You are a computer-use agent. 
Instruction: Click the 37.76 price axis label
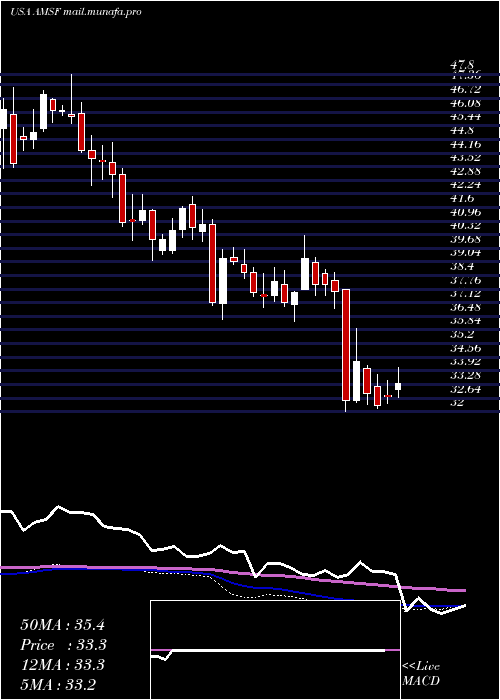(466, 280)
